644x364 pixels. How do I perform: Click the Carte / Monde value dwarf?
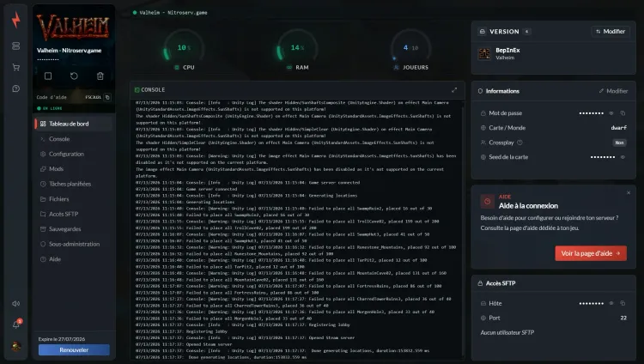click(618, 128)
